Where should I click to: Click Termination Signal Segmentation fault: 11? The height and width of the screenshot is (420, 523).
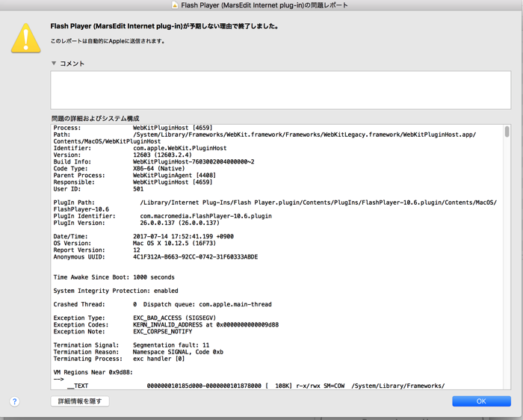(x=131, y=345)
